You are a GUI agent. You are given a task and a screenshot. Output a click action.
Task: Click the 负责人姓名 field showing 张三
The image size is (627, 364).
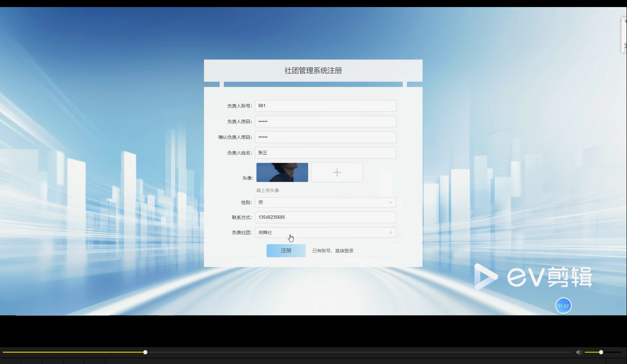tap(325, 153)
